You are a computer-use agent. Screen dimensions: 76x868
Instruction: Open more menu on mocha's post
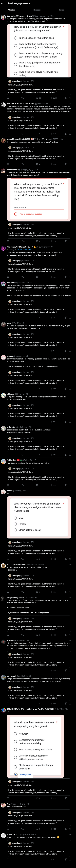tap(70, 356)
